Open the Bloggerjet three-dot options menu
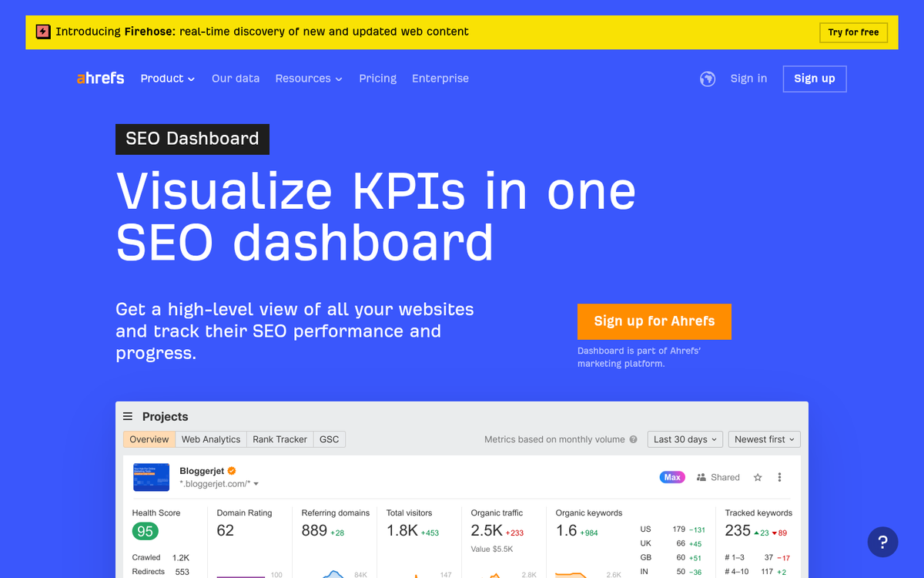This screenshot has width=924, height=578. (780, 477)
